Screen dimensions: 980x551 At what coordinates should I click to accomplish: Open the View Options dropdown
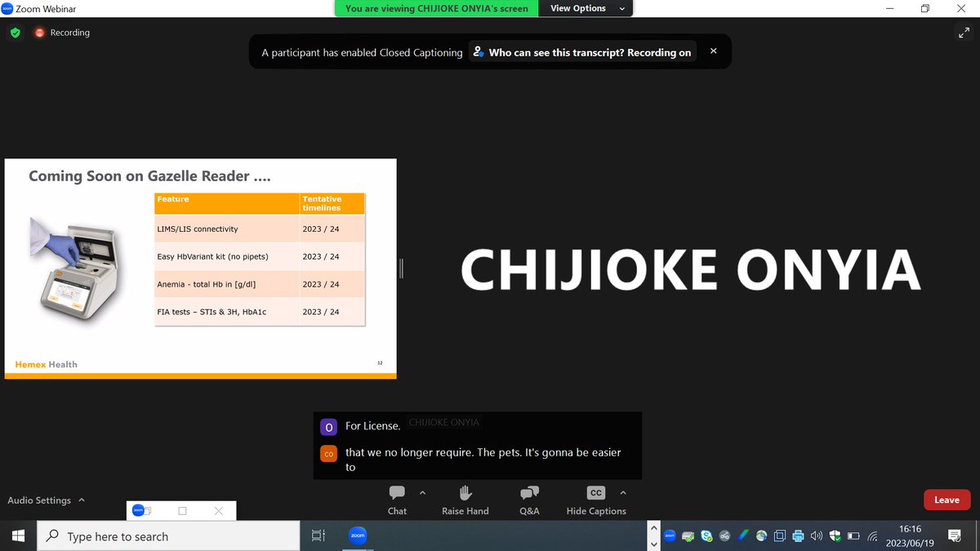coord(586,8)
